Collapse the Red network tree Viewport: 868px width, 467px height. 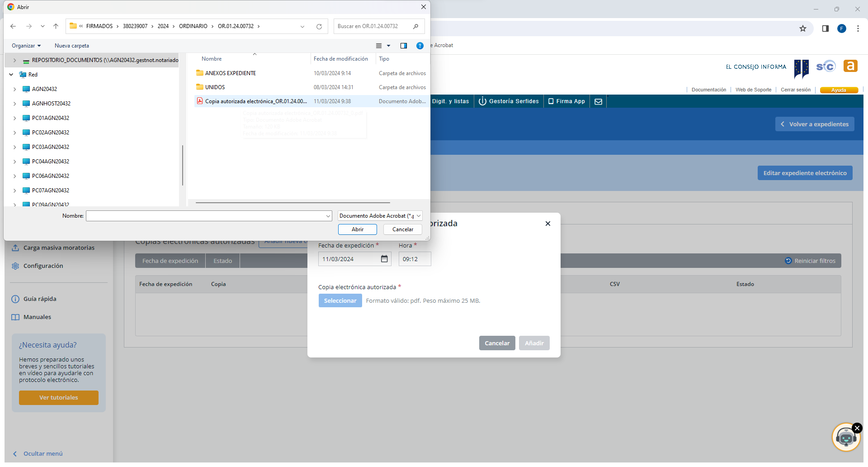[11, 75]
